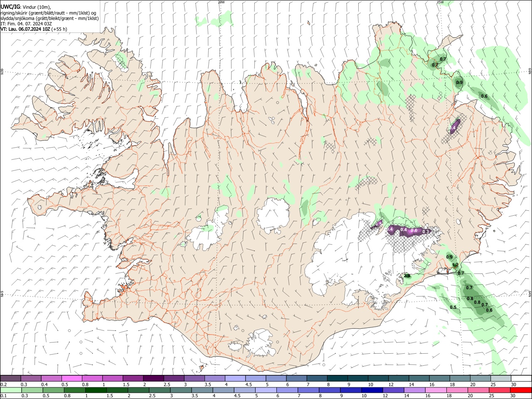This screenshot has width=532, height=399.
Task: Select the rain legend swatch labeled 0.3
Action: [x=32, y=390]
